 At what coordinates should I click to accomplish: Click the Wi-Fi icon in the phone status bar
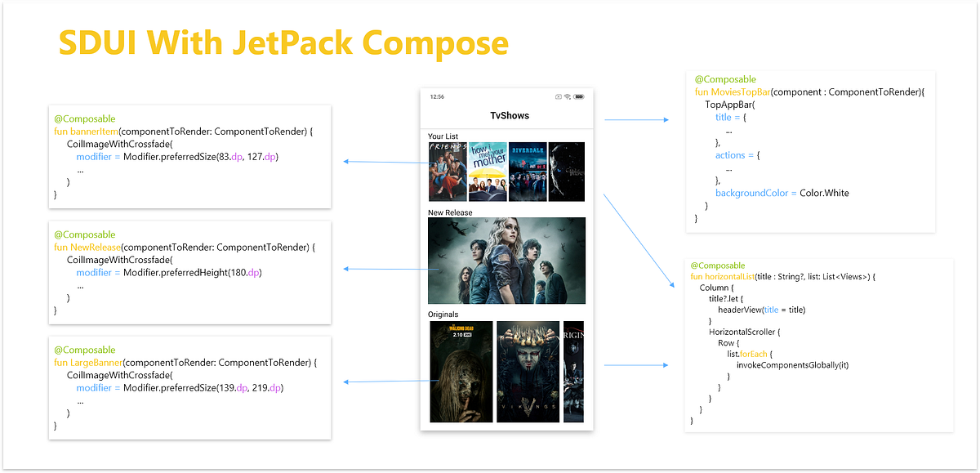567,96
